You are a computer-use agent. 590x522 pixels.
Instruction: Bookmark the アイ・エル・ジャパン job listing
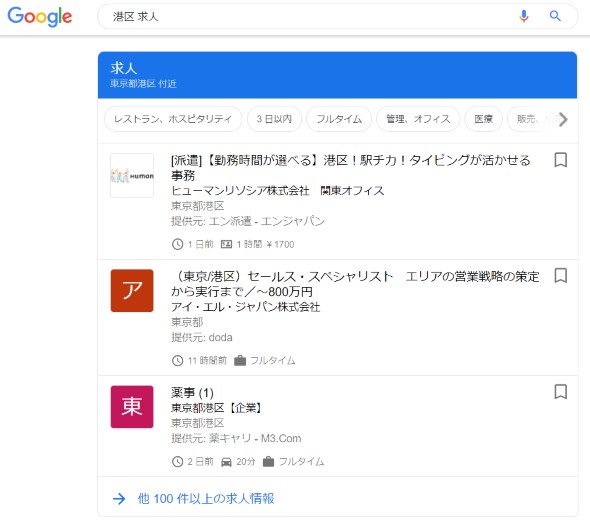(x=560, y=276)
